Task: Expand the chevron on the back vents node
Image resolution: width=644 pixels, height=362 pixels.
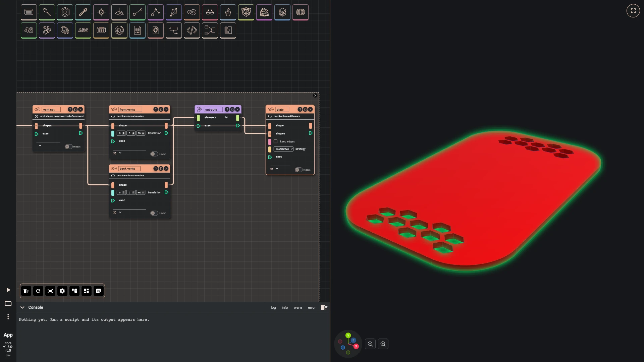Action: 120,212
